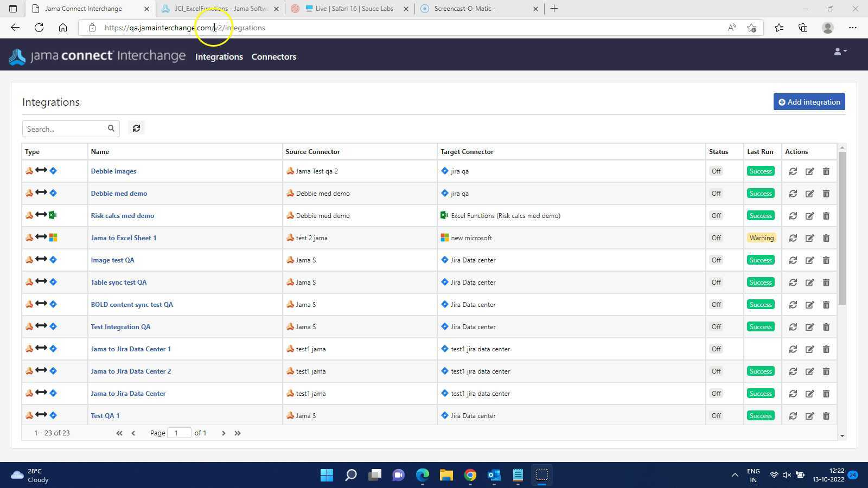Image resolution: width=868 pixels, height=488 pixels.
Task: Click sync icon for Debbie images row
Action: click(x=793, y=171)
